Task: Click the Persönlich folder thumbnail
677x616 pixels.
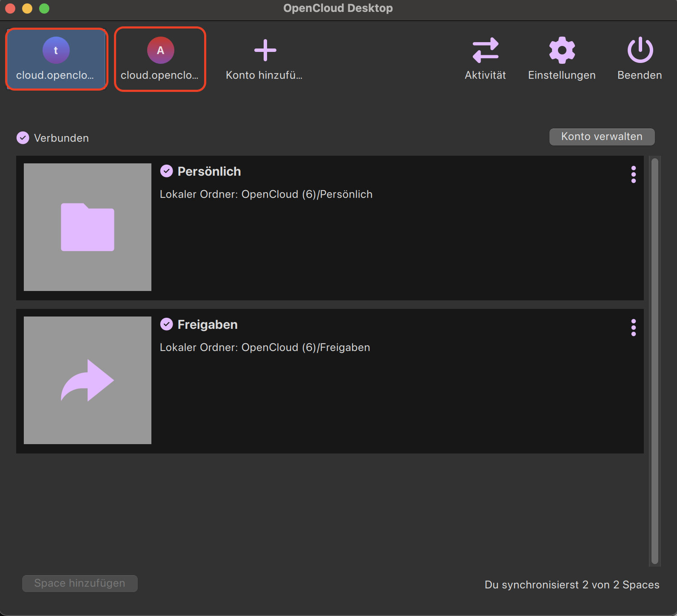Action: [88, 227]
